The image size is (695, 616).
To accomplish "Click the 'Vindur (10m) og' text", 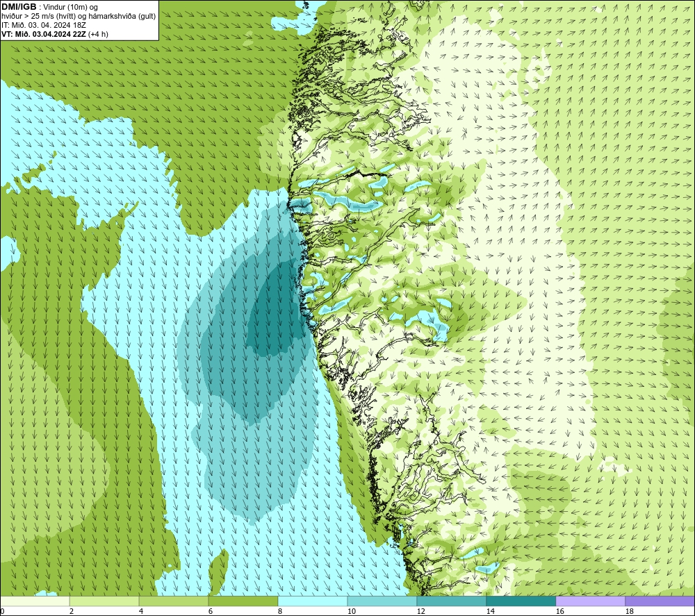I will [70, 7].
